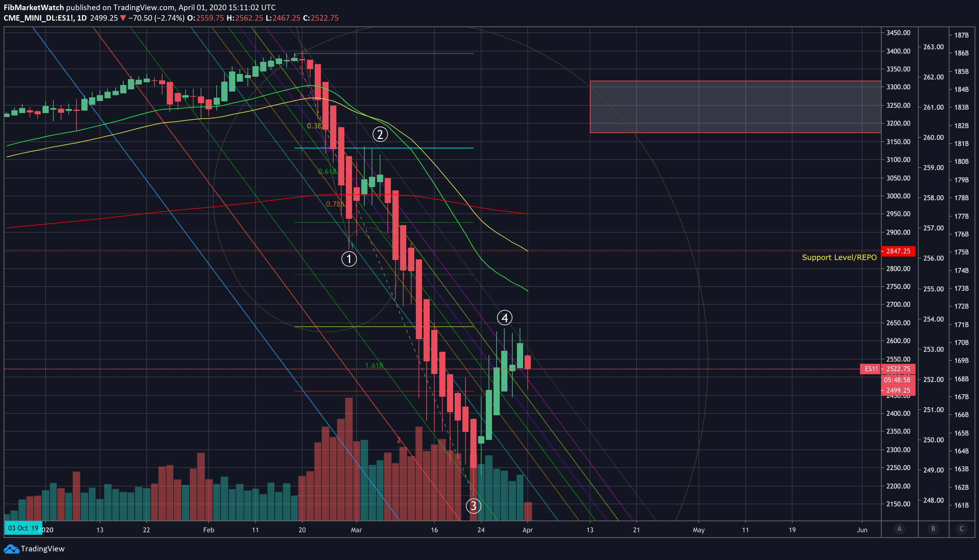This screenshot has width=979, height=560.
Task: Click the Apr label on time axis
Action: click(528, 530)
